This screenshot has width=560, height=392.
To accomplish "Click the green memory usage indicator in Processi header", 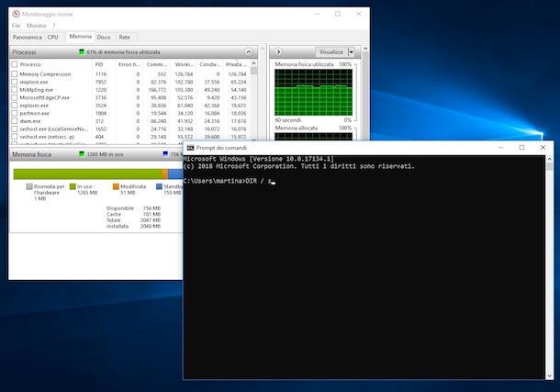I will pyautogui.click(x=82, y=52).
